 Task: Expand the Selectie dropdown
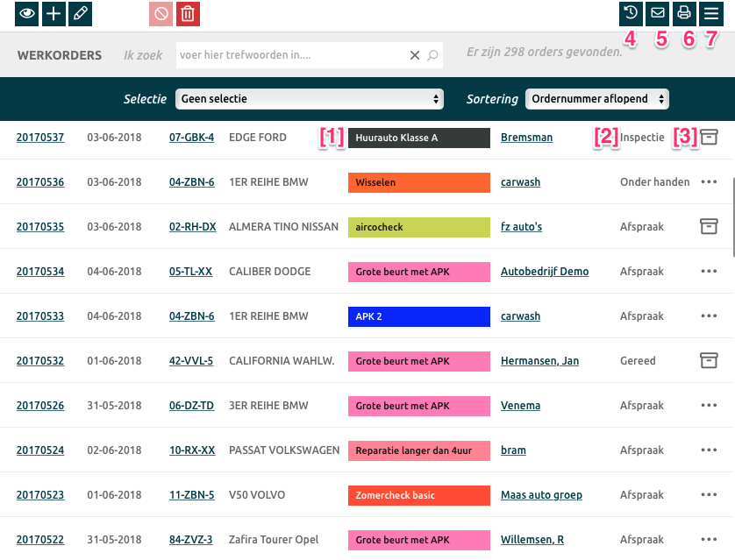[309, 99]
